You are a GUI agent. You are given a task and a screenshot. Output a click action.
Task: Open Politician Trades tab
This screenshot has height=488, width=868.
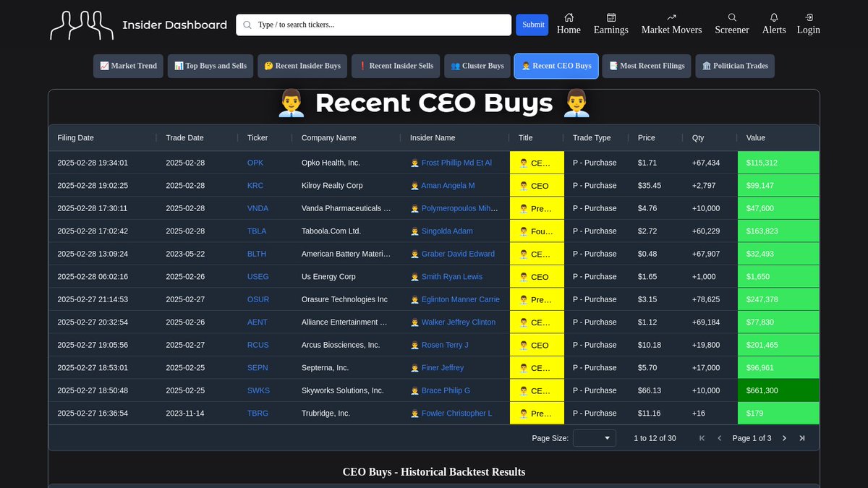(x=736, y=66)
